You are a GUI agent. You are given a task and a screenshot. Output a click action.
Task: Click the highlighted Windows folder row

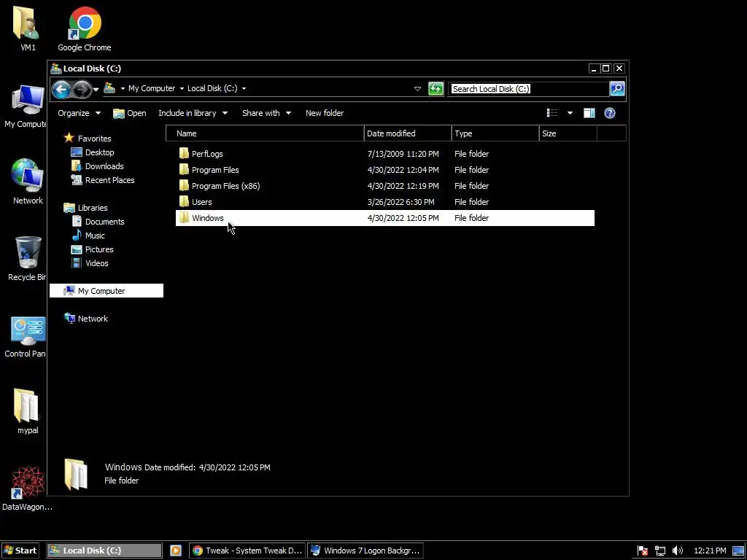(x=385, y=218)
